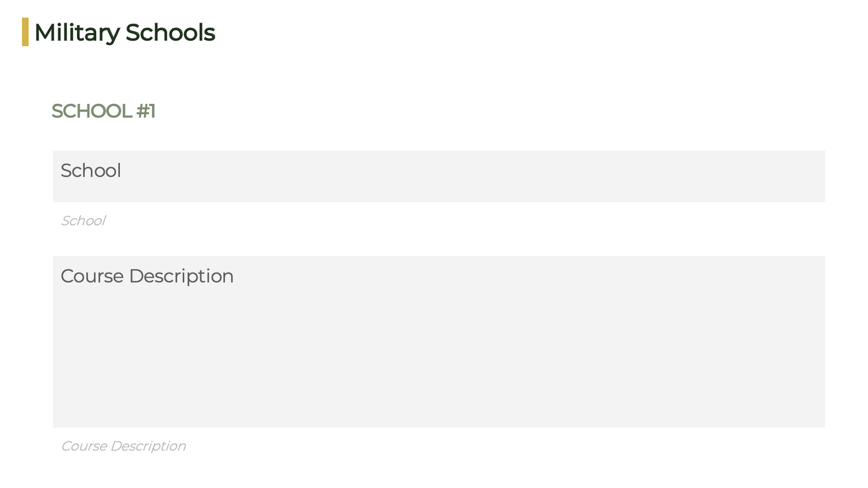Click the #1 number in the section heading
The width and height of the screenshot is (868, 488).
pos(146,111)
